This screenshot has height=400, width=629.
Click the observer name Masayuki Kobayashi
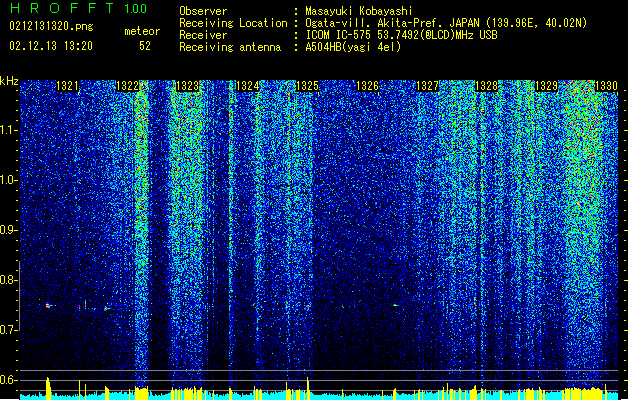pos(358,11)
